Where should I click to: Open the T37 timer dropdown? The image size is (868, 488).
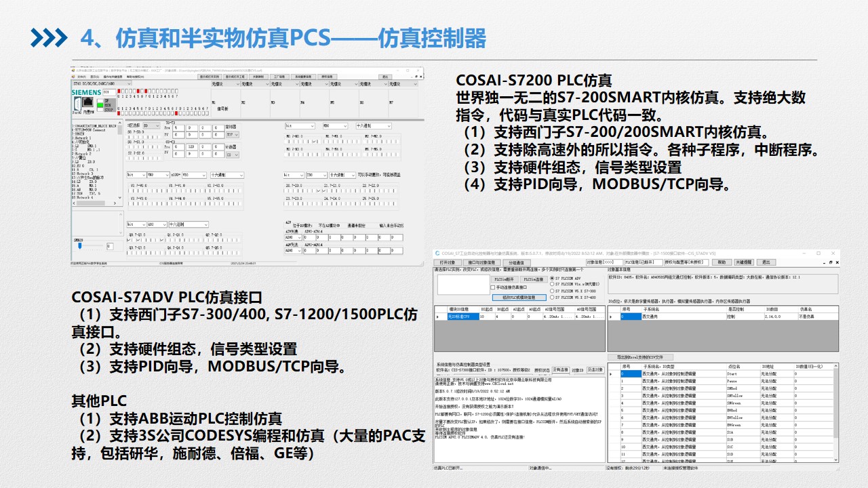pyautogui.click(x=233, y=135)
